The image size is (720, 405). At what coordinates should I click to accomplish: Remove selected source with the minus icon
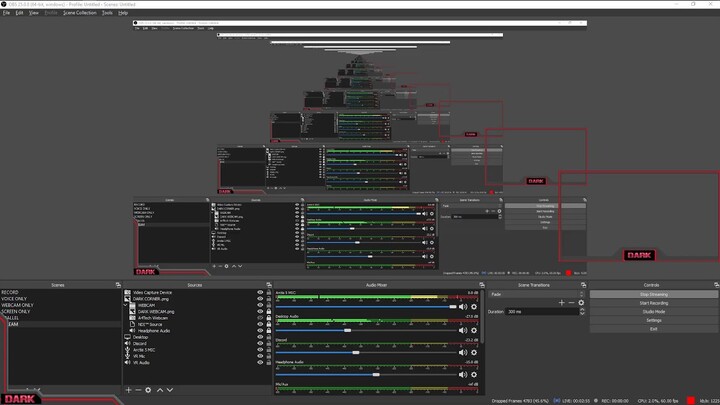138,390
